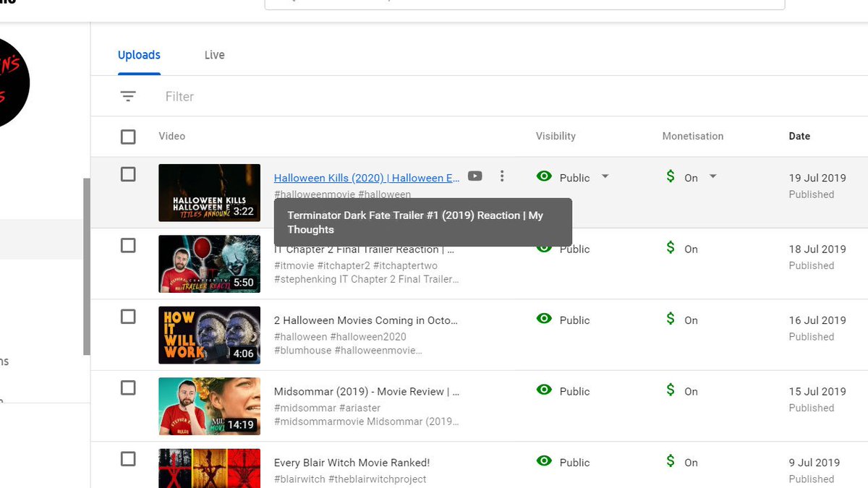Click green eye icon for Halloween Kills row

point(544,176)
